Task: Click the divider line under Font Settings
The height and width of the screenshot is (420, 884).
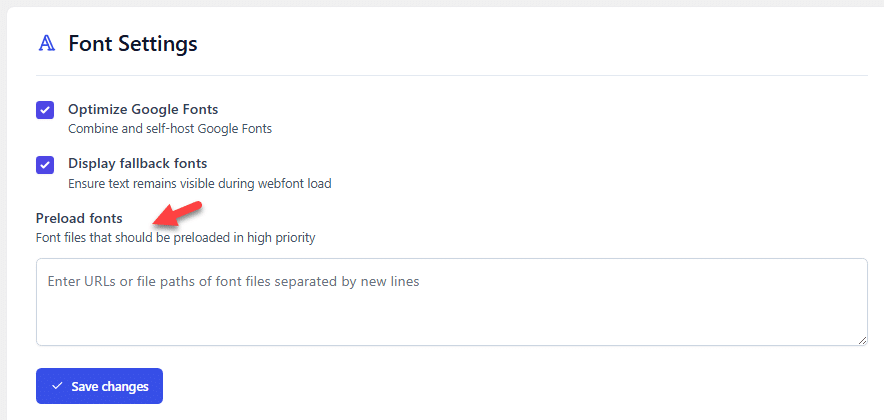Action: point(452,75)
